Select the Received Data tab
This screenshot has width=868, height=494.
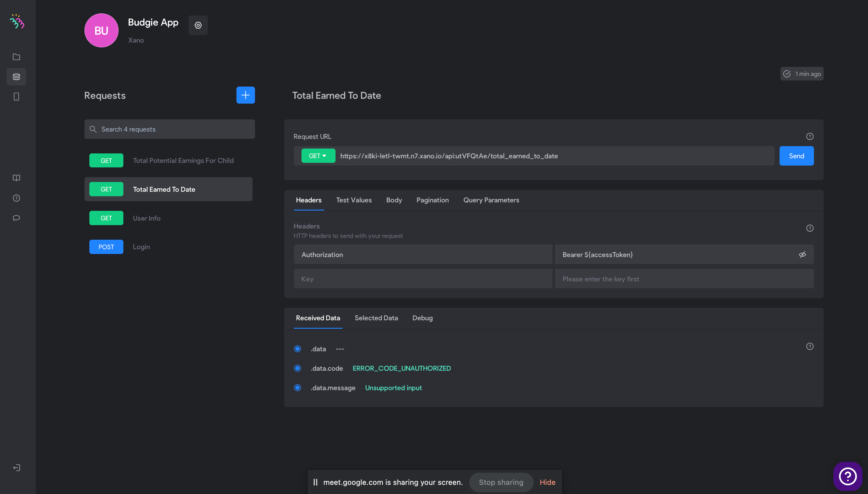click(318, 318)
